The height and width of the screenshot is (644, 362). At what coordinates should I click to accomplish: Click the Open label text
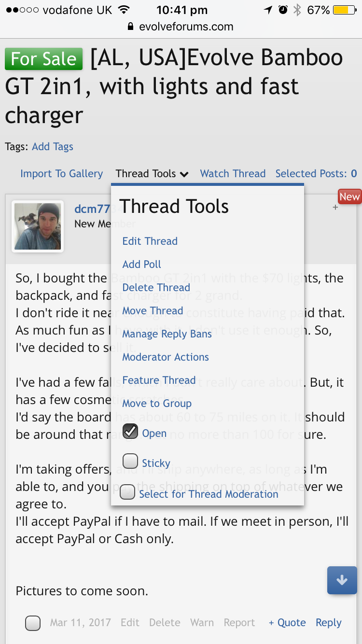coord(154,433)
